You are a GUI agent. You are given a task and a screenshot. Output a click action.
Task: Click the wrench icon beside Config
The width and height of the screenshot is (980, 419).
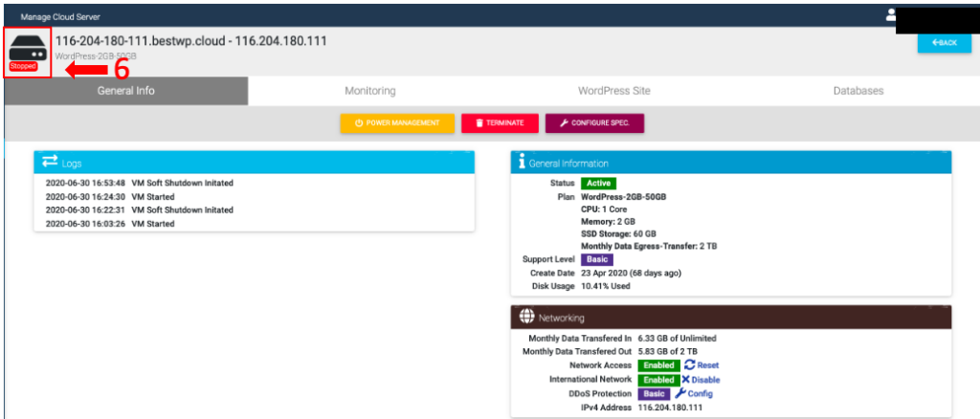(x=680, y=394)
